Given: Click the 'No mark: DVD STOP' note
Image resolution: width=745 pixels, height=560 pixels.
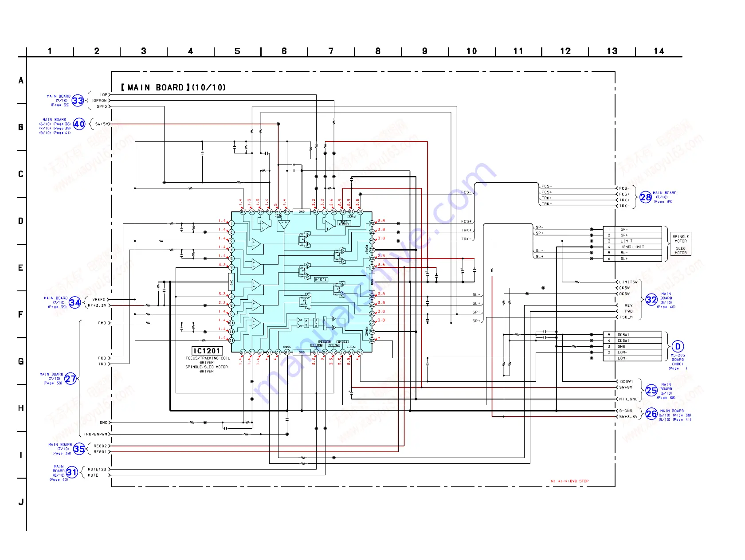Looking at the screenshot, I should pyautogui.click(x=570, y=481).
